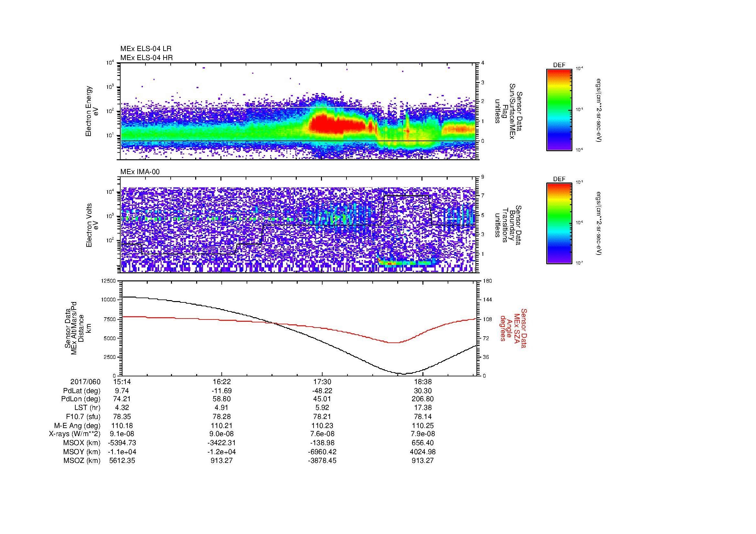This screenshot has height=534, width=756.
Task: Click the 15:14 start time label
Action: [x=122, y=382]
